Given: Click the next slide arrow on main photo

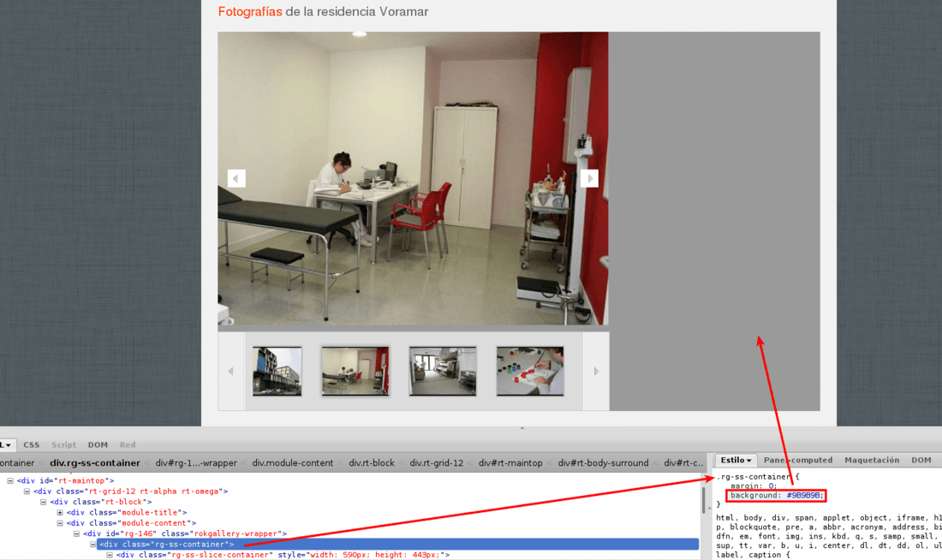Looking at the screenshot, I should (x=589, y=178).
